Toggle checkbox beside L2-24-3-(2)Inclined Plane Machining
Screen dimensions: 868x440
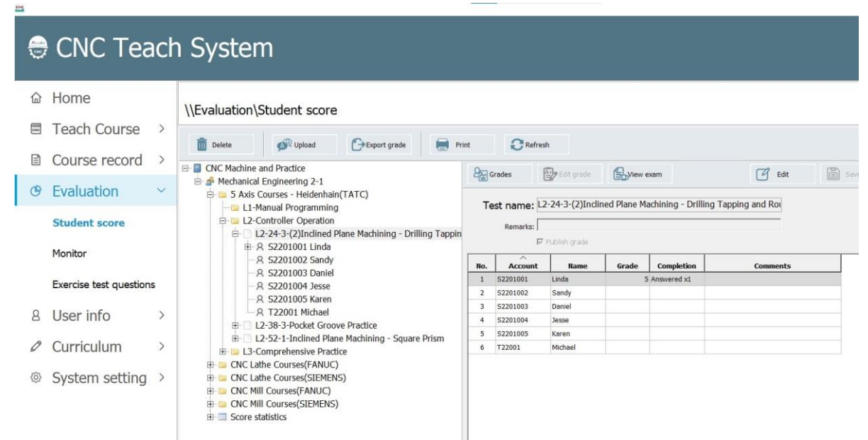pyautogui.click(x=247, y=234)
